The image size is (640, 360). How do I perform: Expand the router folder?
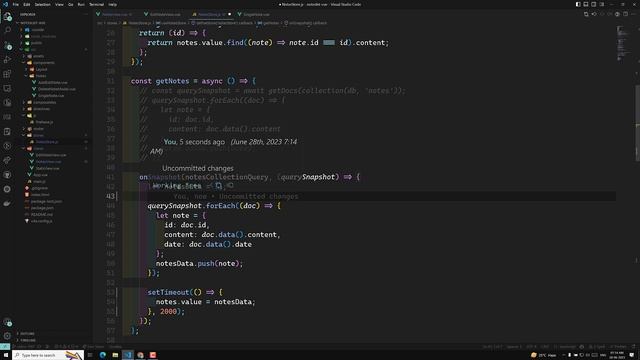[x=39, y=129]
